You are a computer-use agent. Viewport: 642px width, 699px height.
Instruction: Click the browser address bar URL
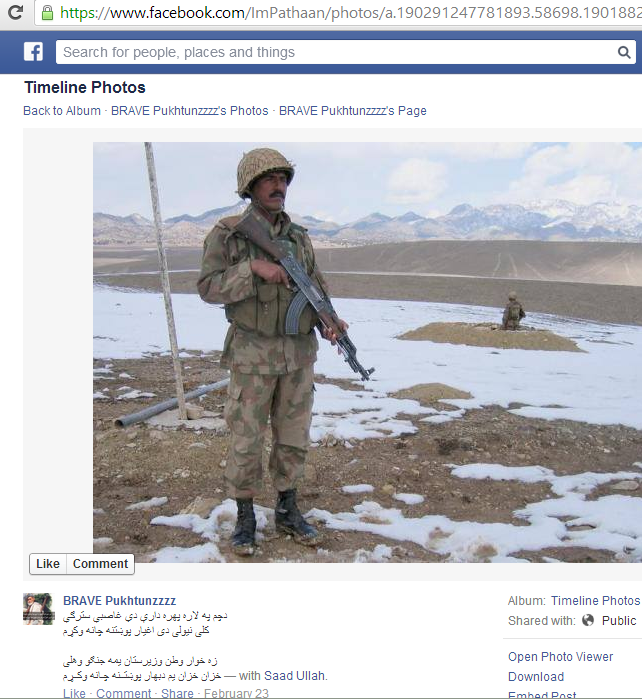click(x=351, y=13)
